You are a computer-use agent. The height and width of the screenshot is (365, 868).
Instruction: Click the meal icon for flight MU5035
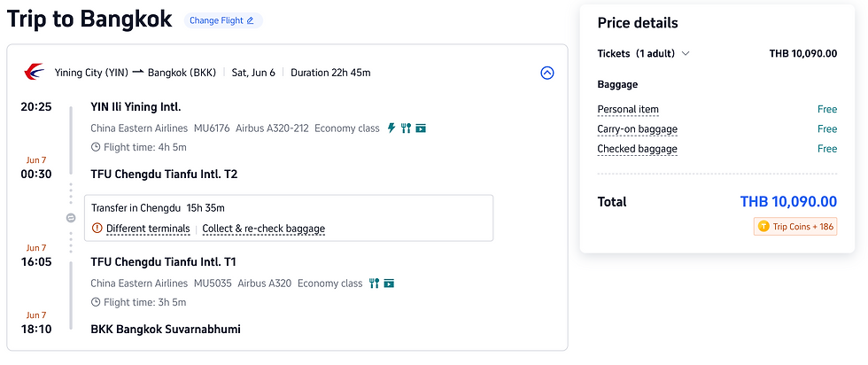click(x=375, y=283)
